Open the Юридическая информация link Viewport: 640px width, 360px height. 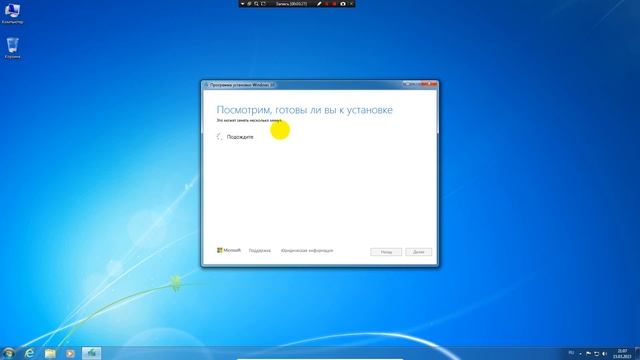307,251
